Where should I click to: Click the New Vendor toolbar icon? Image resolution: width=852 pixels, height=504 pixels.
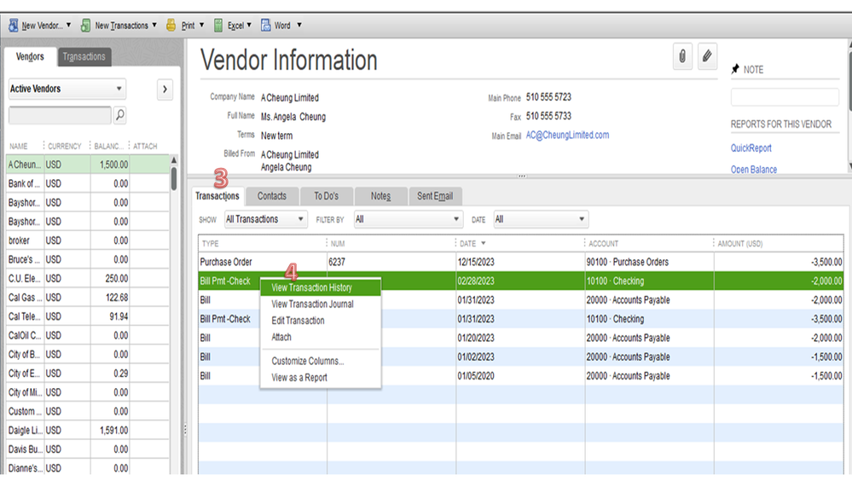point(13,25)
